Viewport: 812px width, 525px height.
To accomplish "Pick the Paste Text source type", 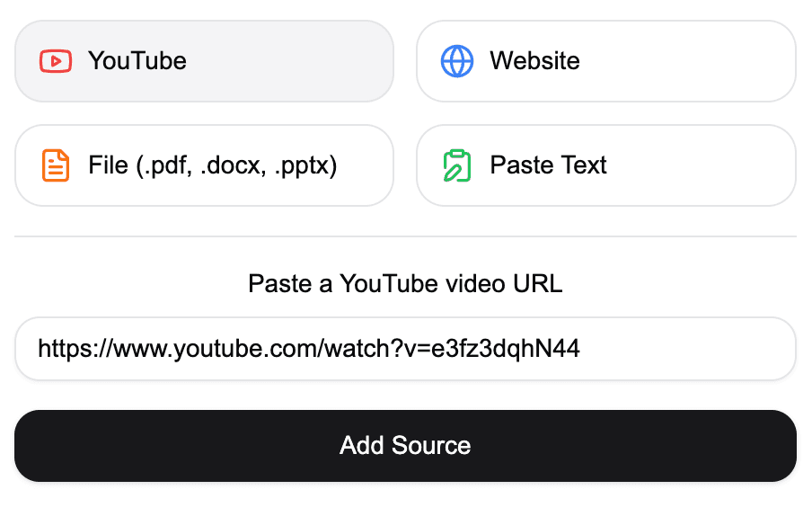I will click(605, 165).
